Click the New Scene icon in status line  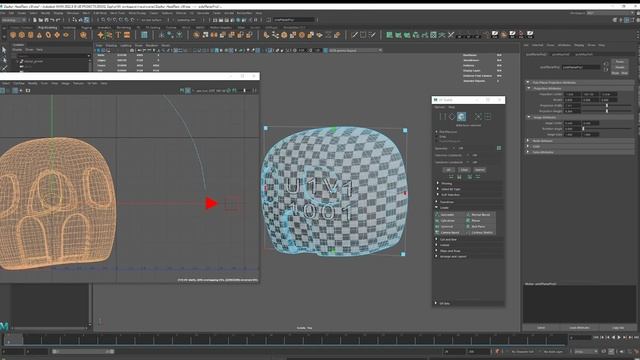coord(35,20)
